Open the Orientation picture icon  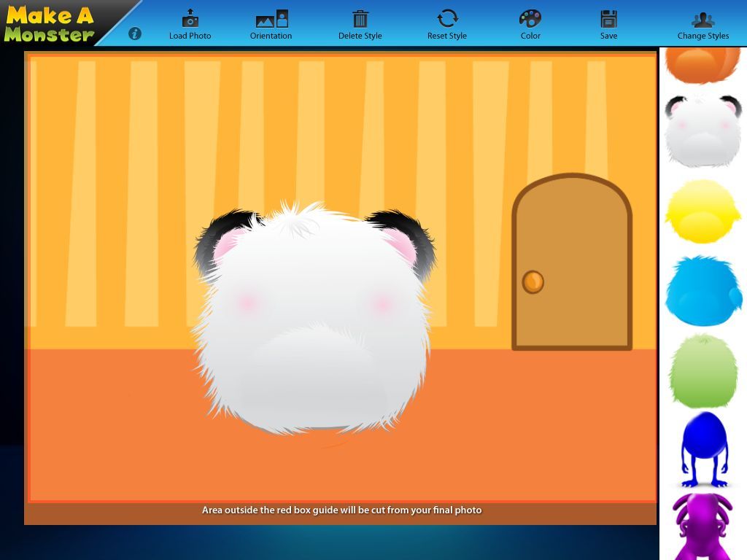click(x=272, y=18)
